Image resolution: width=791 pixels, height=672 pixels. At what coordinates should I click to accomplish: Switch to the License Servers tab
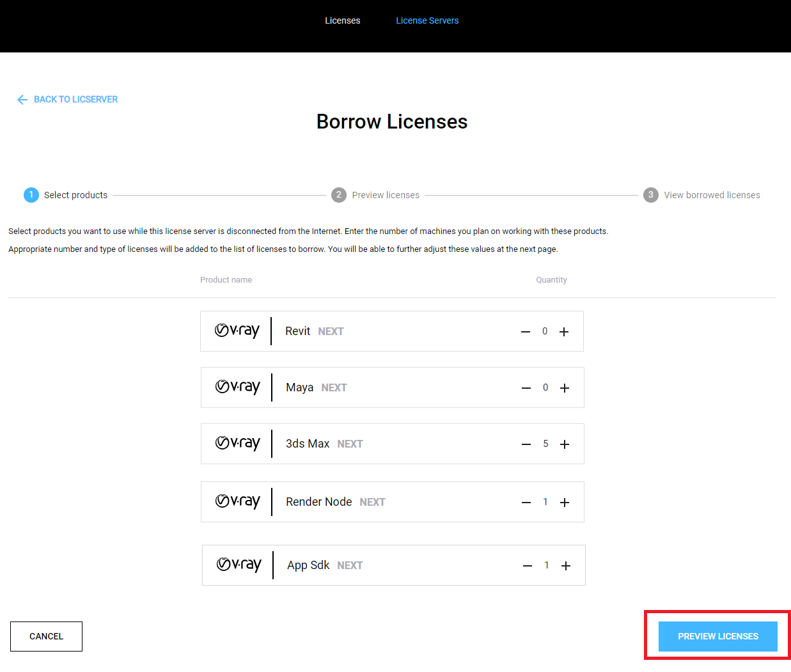[427, 20]
